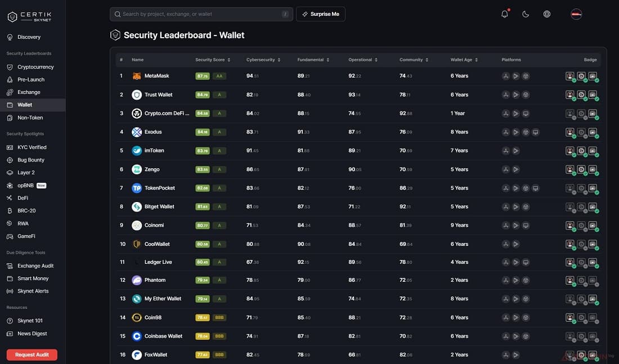This screenshot has width=619, height=364.
Task: Sort by Community column
Action: (x=414, y=60)
